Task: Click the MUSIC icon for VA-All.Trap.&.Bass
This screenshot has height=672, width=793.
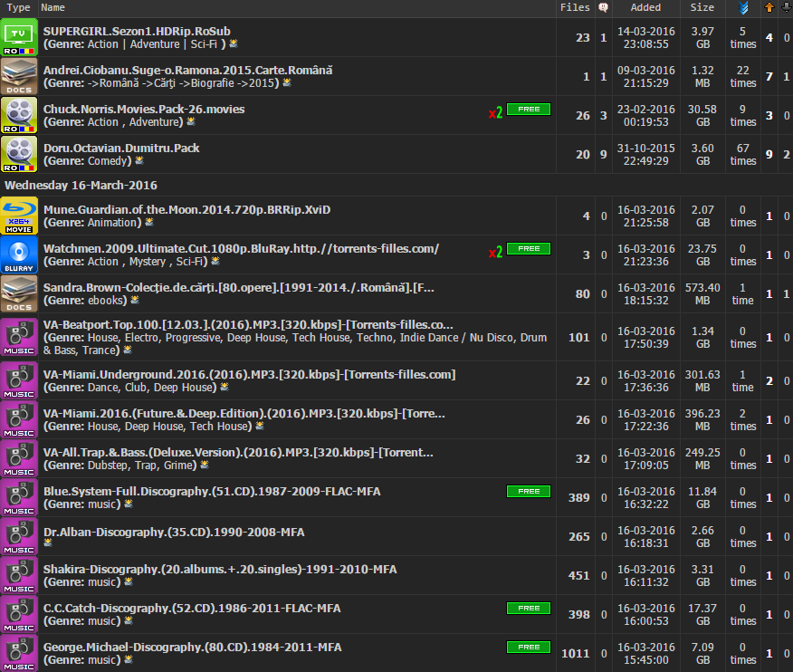Action: [x=19, y=458]
